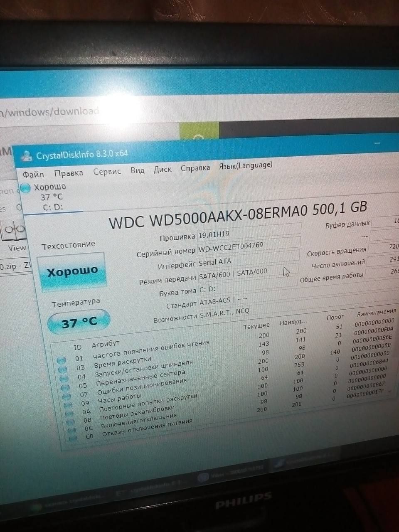Click the Наихуд... column header
The height and width of the screenshot is (532, 399).
[x=293, y=322]
